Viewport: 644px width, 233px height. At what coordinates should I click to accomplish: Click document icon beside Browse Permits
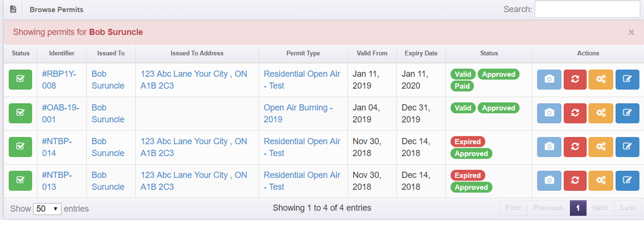pos(13,9)
